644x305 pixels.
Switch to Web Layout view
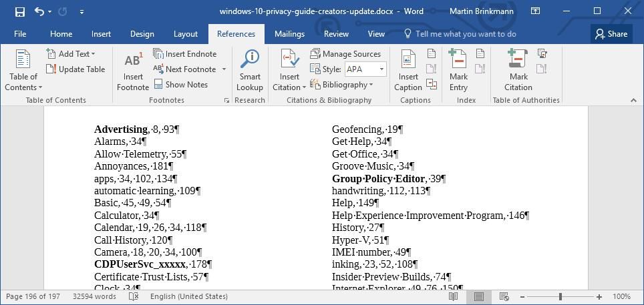point(504,296)
